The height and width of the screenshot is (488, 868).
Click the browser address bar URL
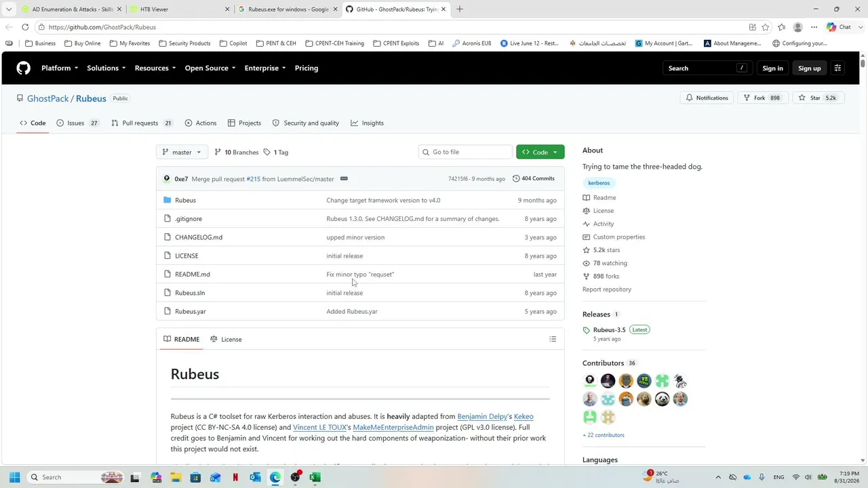(x=102, y=27)
